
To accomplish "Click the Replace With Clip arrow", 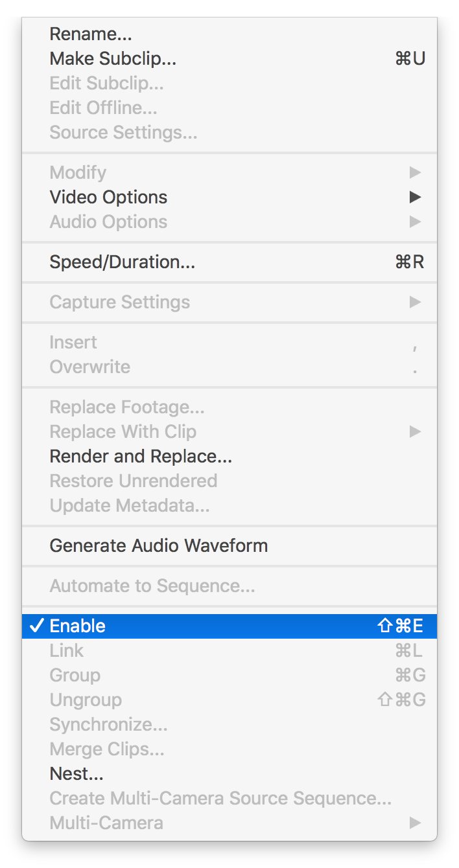I will point(415,432).
